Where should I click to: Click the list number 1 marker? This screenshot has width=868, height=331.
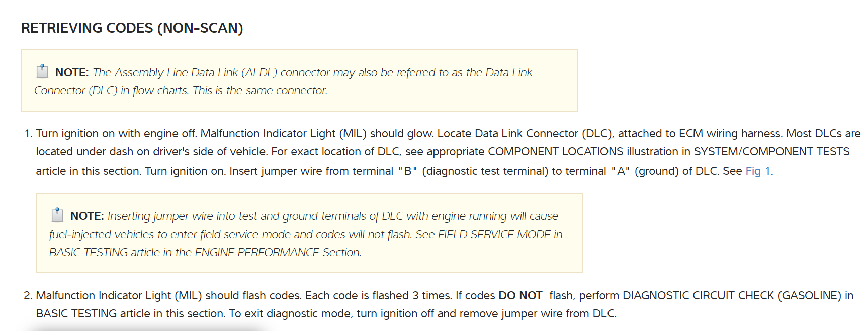[28, 134]
